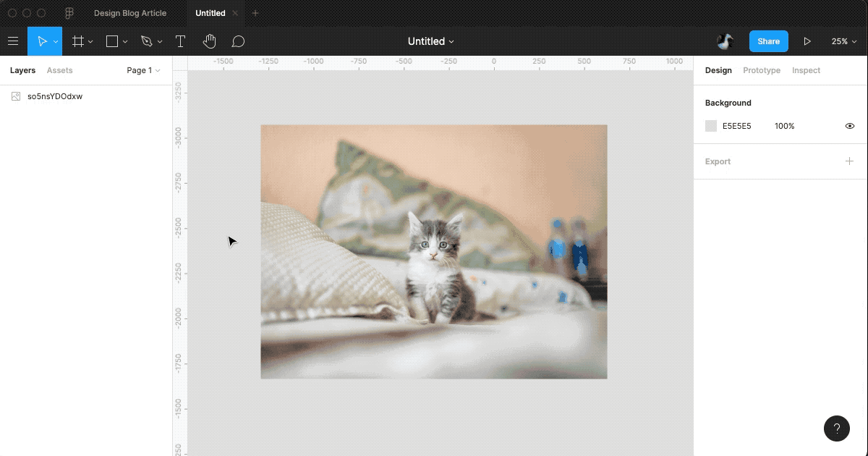Add an export setting with the plus
This screenshot has width=868, height=456.
(849, 161)
